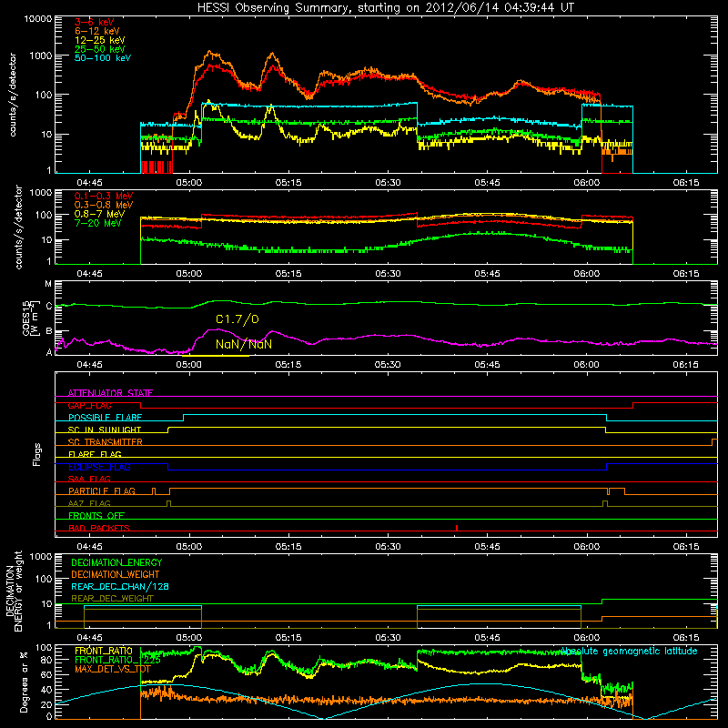Click the 06:15 tick label under Flags panel
The width and height of the screenshot is (728, 728).
coord(686,547)
